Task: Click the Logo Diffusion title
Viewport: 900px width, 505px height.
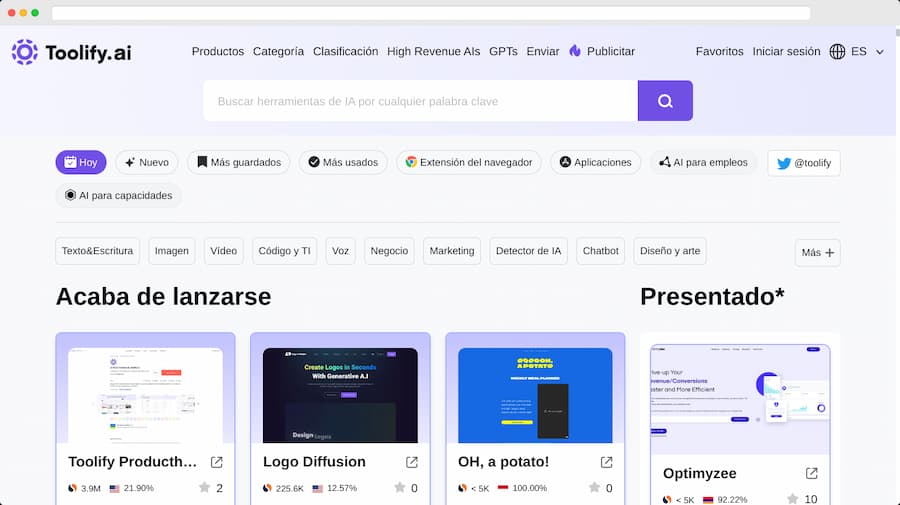Action: (314, 462)
